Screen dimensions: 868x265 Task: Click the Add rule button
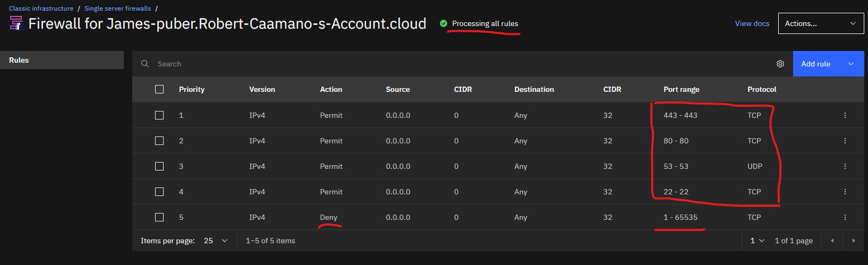(x=815, y=64)
